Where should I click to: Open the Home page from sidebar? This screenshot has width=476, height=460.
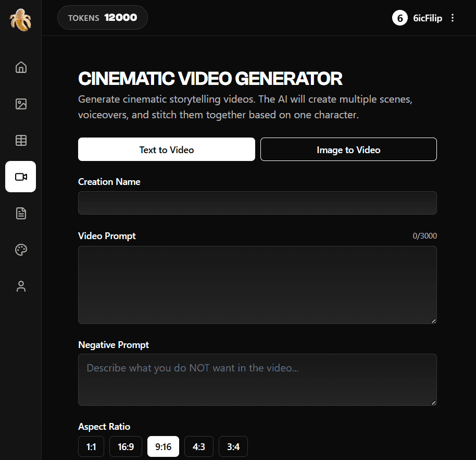21,67
